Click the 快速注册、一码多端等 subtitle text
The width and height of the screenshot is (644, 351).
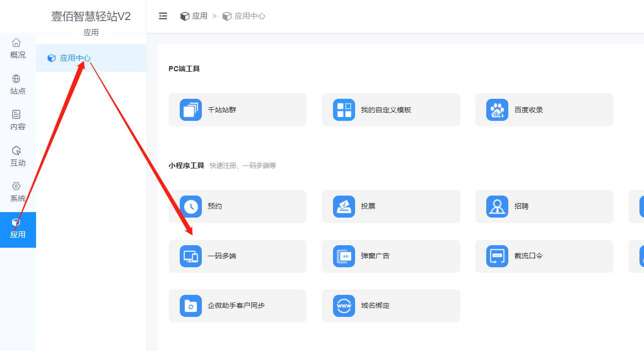coord(243,165)
